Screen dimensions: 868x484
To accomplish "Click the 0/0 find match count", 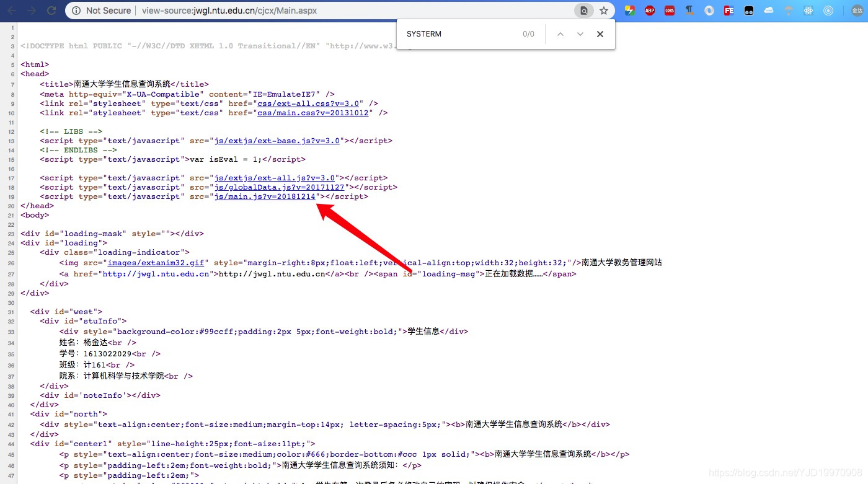I will pyautogui.click(x=528, y=34).
